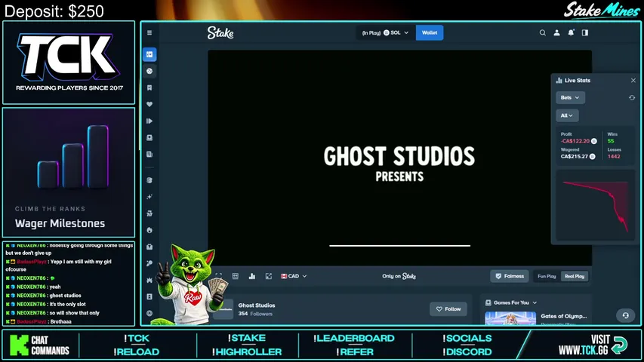Image resolution: width=644 pixels, height=362 pixels.
Task: Open New Releases sparkle icon in sidebar
Action: pyautogui.click(x=149, y=197)
